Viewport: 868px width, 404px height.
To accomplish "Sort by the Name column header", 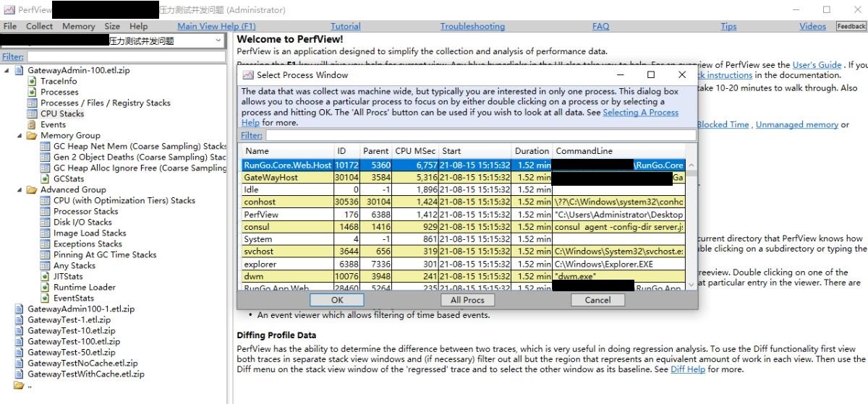I will pos(288,151).
